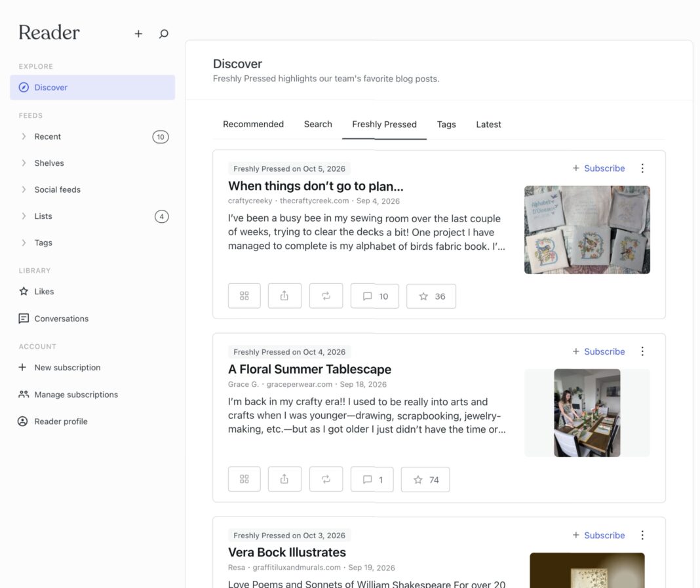The image size is (700, 588).
Task: Select the Freshly Pressed tab
Action: 384,124
